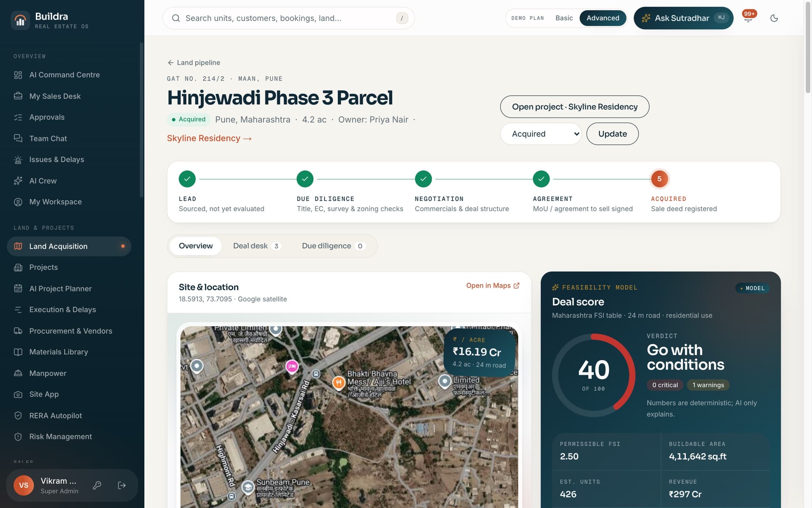Follow the Skyline Residency arrow link

click(209, 138)
